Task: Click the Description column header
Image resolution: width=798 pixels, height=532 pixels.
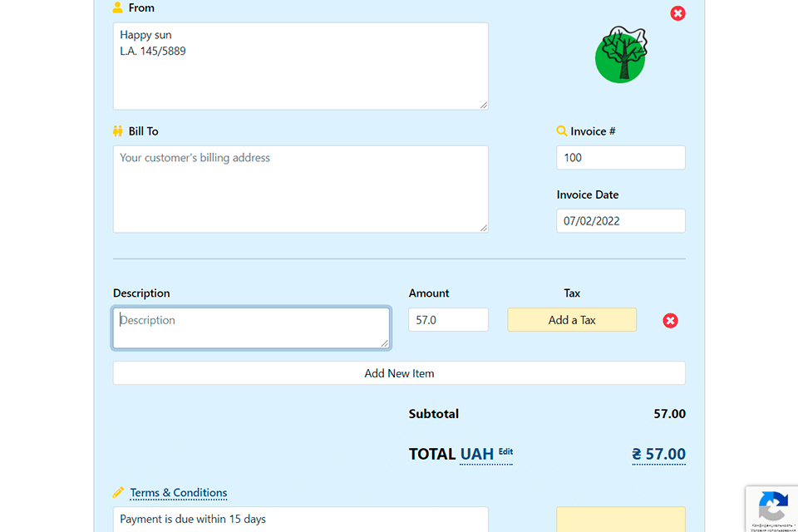Action: 141,293
